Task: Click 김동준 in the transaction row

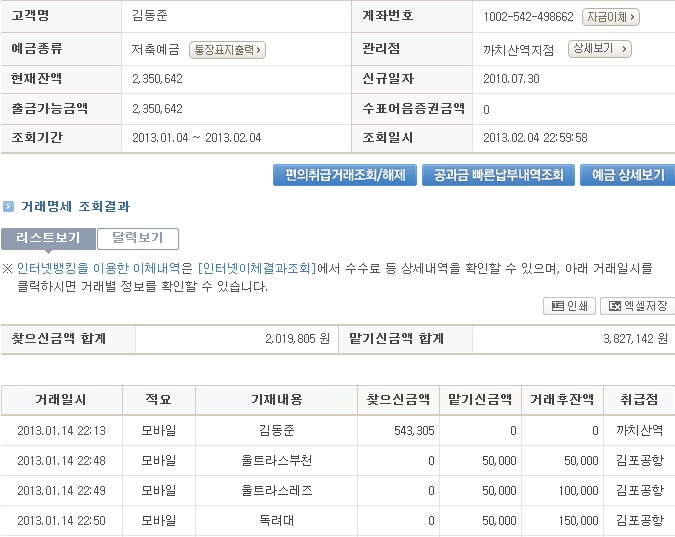Action: [276, 431]
